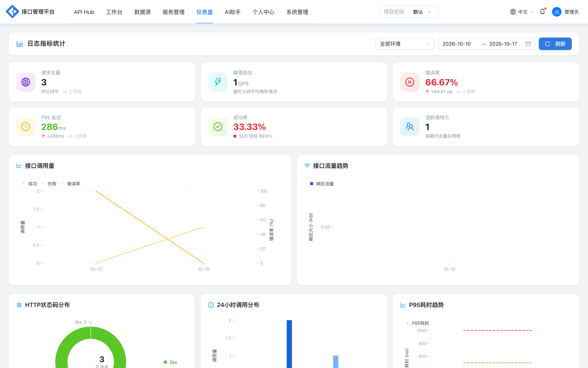Click the P95 延迟 clock icon

coord(26,127)
